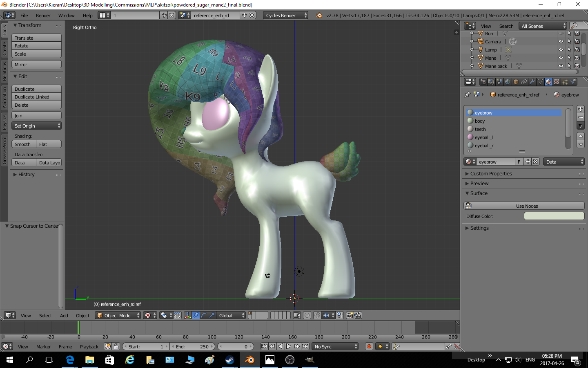
Task: Open the All Scenes outliner display dropdown
Action: (x=543, y=26)
